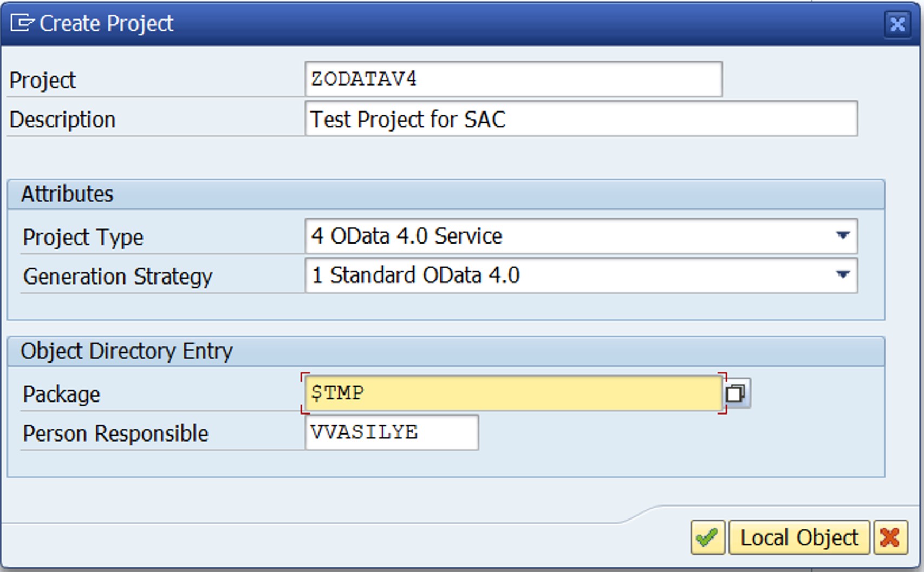Edit the Description field text

click(581, 119)
